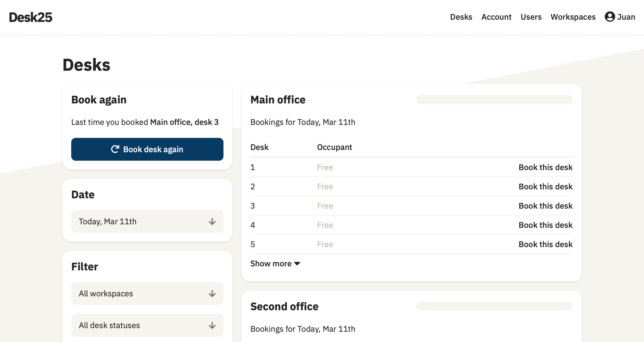
Task: Click the Date dropdown arrow icon
Action: [x=212, y=222]
